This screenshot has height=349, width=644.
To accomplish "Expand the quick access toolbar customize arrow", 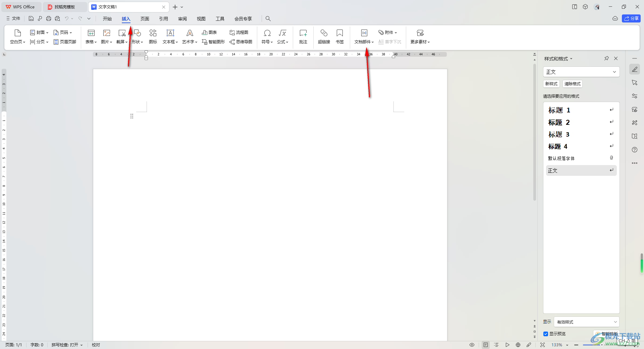I will click(x=89, y=18).
